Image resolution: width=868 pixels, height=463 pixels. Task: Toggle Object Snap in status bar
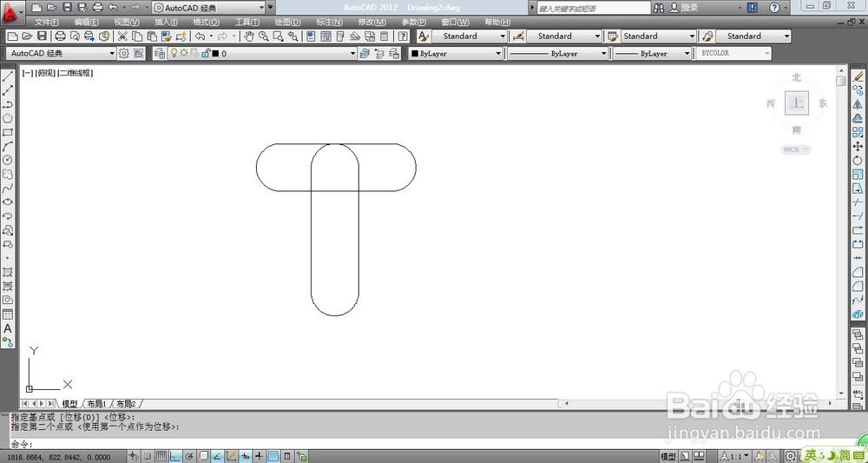[203, 456]
